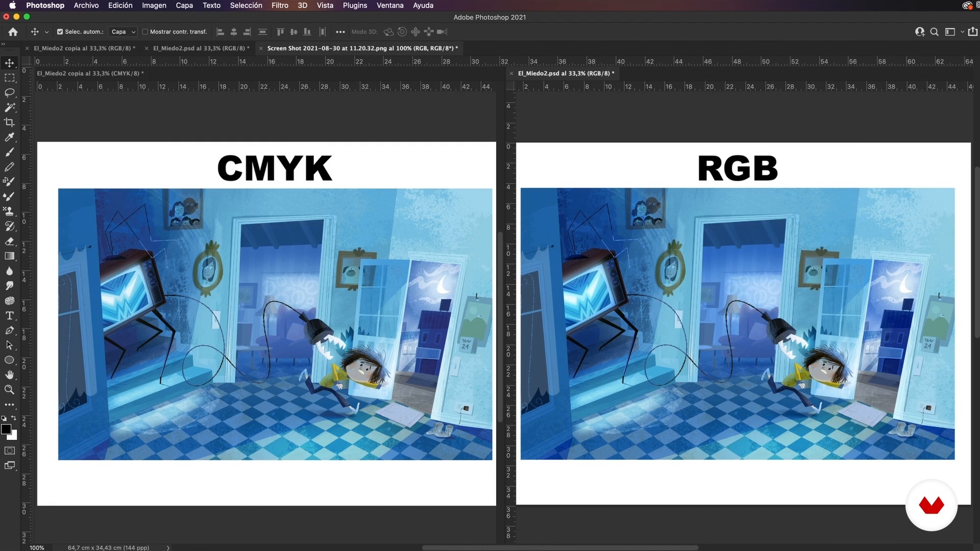Select the Rectangular Marquee tool

click(x=9, y=78)
